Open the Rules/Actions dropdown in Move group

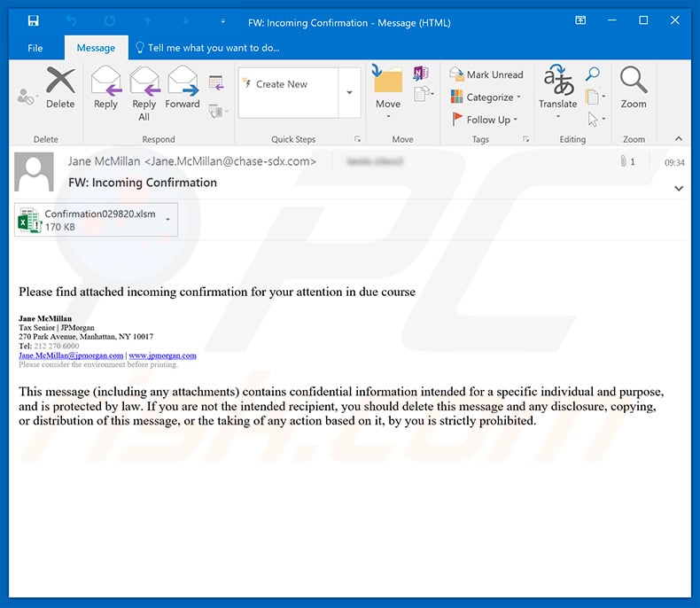click(424, 94)
